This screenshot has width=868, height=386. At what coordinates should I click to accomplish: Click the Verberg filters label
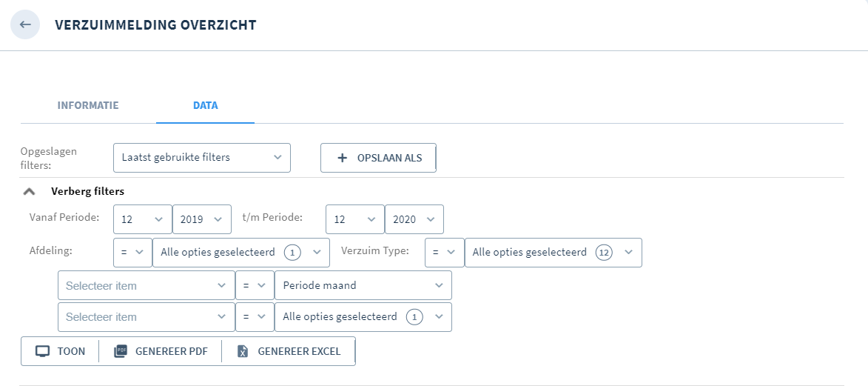coord(87,191)
